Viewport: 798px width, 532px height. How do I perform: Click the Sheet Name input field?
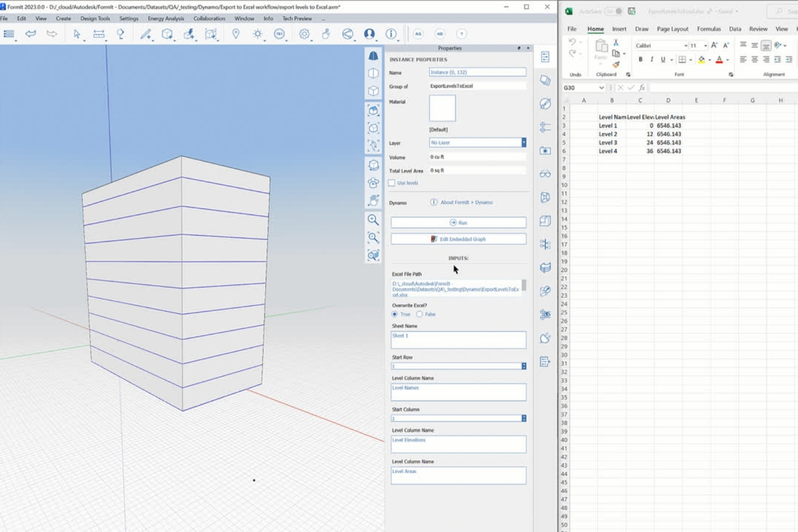[459, 340]
